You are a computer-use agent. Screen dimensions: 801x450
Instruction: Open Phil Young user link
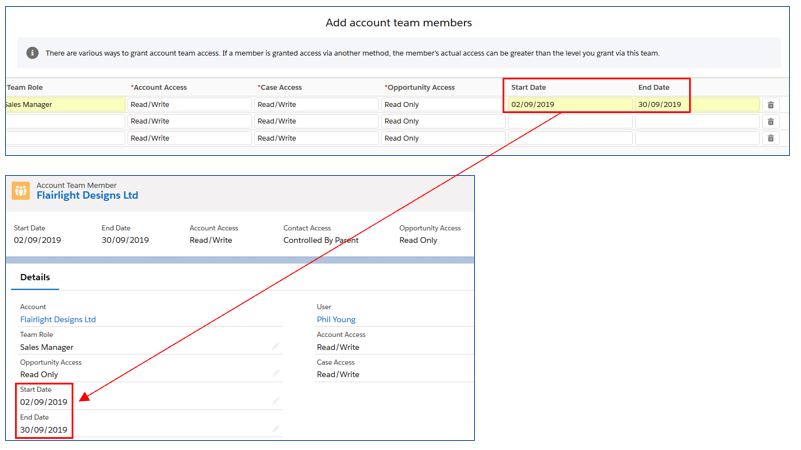tap(336, 319)
